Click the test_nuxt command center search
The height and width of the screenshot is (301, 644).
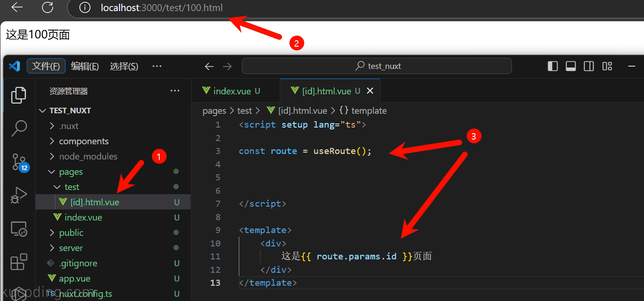377,66
